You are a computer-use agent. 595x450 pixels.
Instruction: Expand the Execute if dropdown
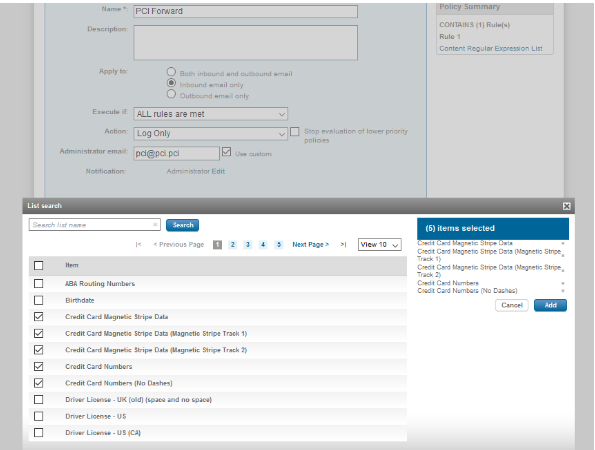(210, 114)
